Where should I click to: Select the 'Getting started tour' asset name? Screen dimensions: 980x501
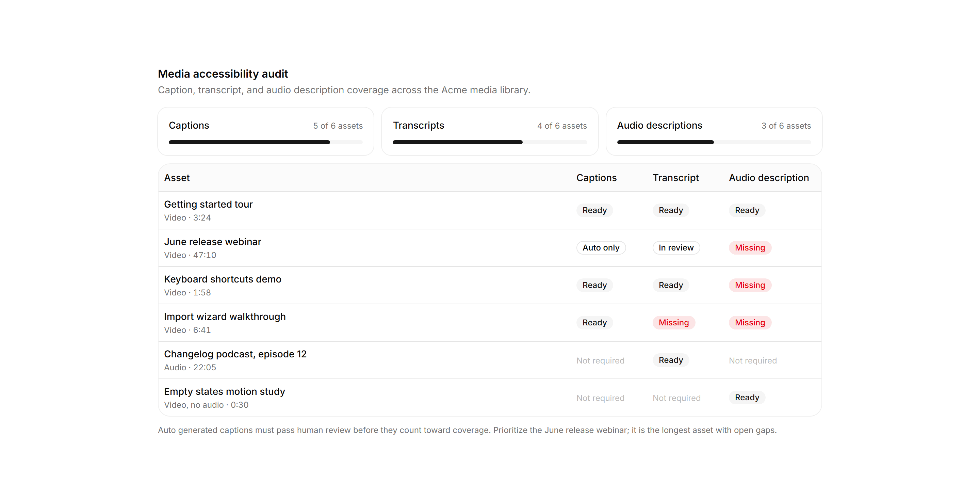point(209,204)
